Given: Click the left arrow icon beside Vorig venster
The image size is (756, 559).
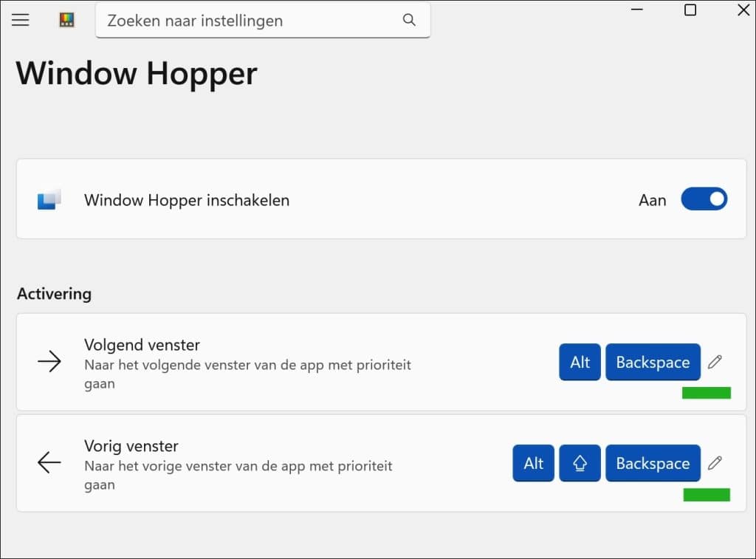Looking at the screenshot, I should coord(49,462).
